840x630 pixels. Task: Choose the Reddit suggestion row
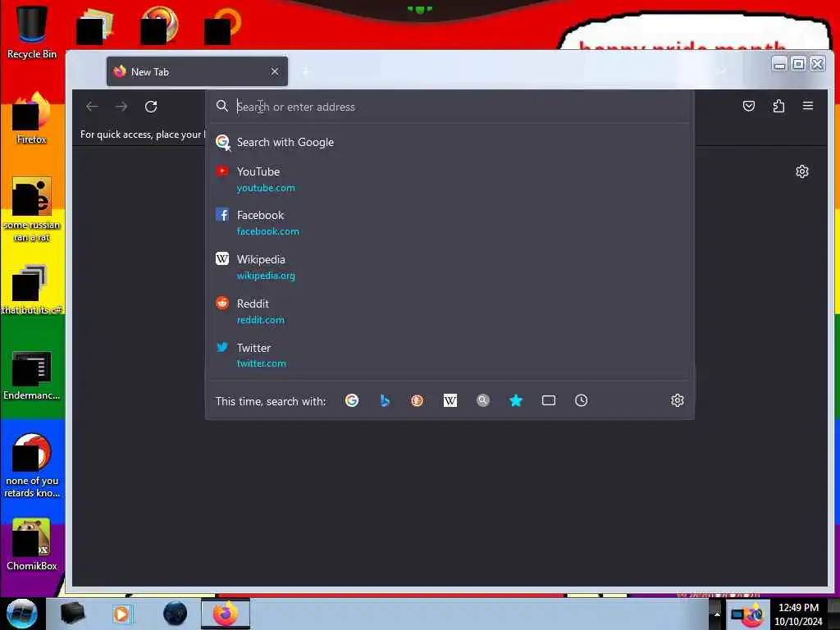click(450, 311)
